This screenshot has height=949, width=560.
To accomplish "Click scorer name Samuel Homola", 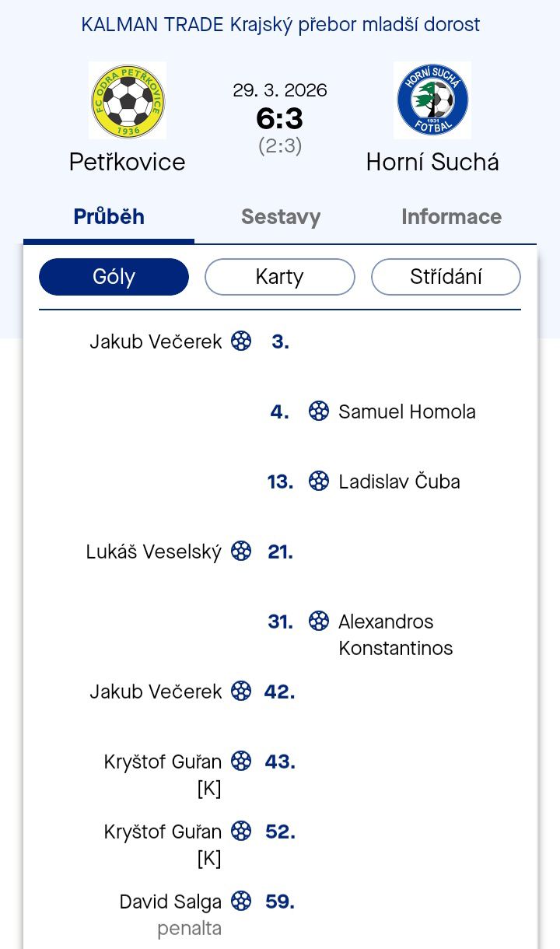I will tap(407, 411).
